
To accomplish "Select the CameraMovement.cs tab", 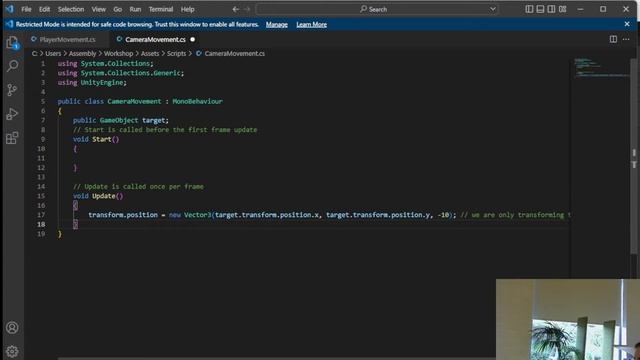I will point(155,40).
